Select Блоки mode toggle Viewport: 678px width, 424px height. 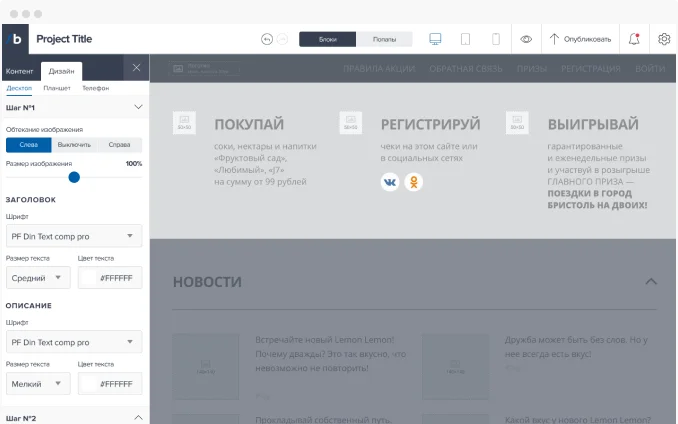click(328, 39)
